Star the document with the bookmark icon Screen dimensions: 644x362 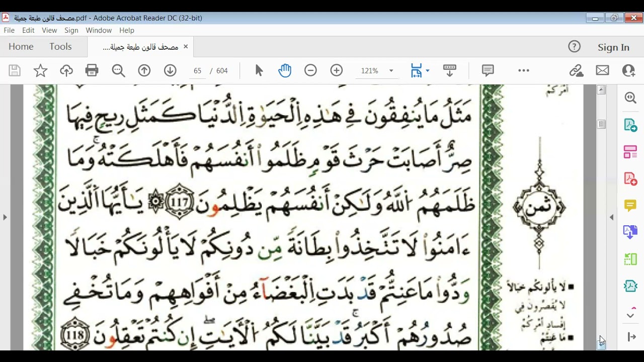(x=40, y=71)
